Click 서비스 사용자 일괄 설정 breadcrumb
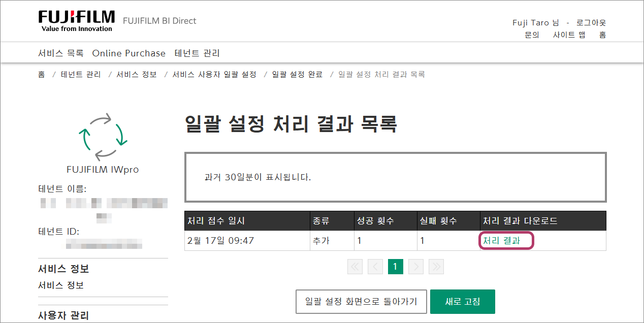The height and width of the screenshot is (323, 644). 214,75
